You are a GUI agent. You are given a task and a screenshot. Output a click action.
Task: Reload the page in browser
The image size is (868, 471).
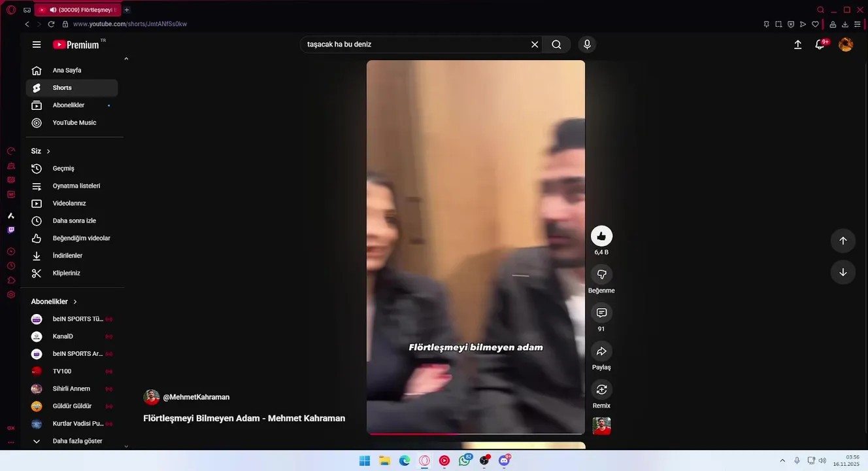pos(51,24)
